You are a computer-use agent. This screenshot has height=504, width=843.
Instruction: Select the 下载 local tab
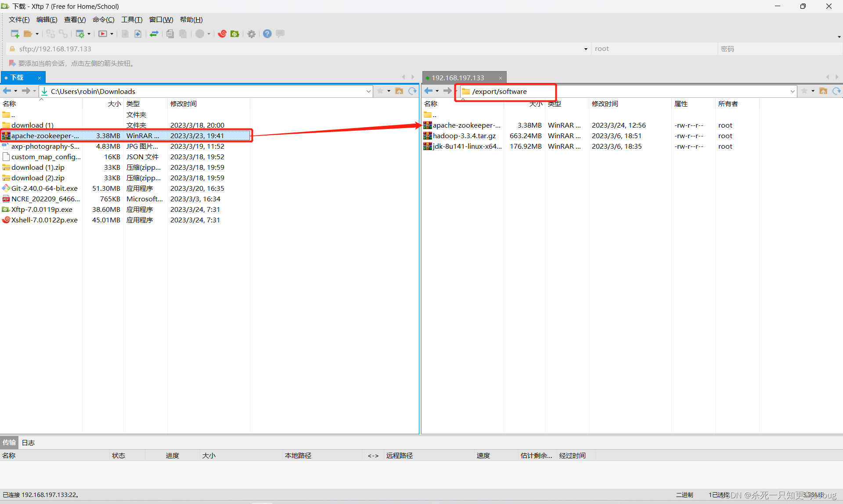pyautogui.click(x=18, y=78)
